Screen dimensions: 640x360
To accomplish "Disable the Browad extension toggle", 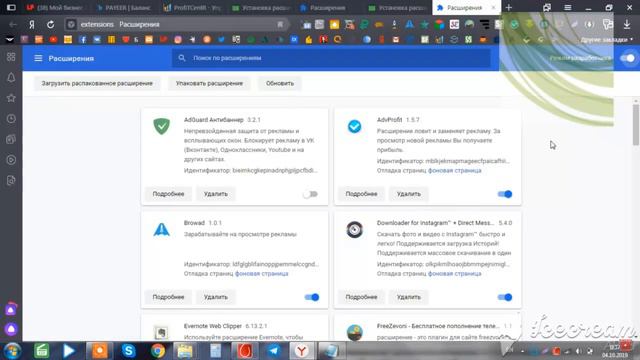I will 312,297.
